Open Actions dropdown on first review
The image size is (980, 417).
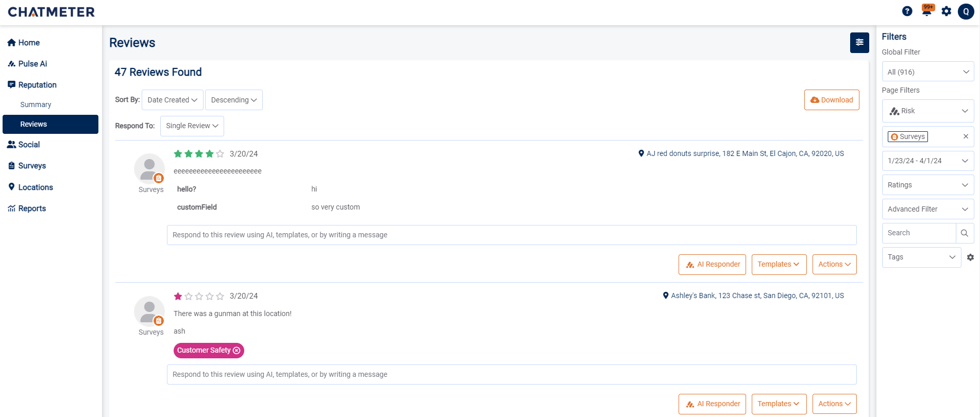coord(835,265)
